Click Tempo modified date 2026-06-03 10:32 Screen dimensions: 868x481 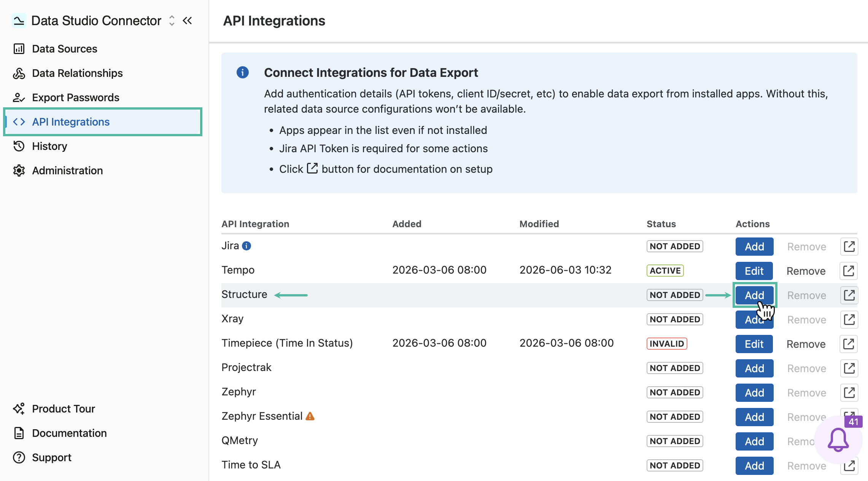[x=565, y=270]
